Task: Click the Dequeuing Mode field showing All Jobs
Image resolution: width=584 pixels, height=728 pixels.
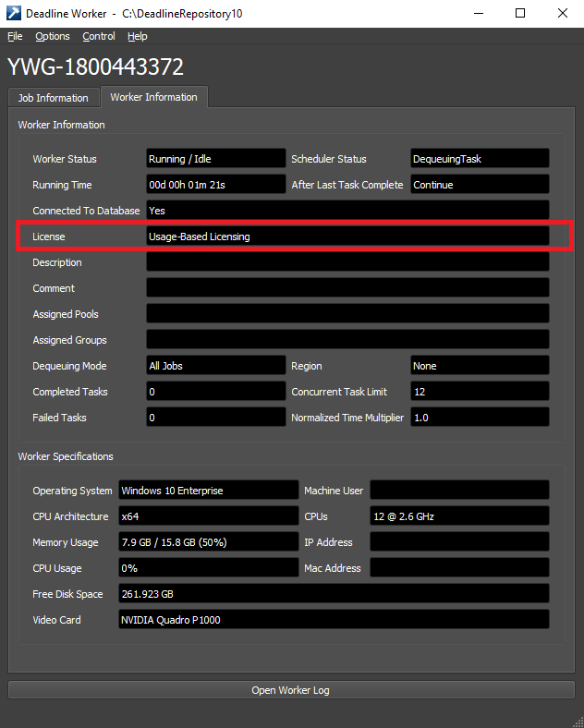Action: (x=216, y=366)
